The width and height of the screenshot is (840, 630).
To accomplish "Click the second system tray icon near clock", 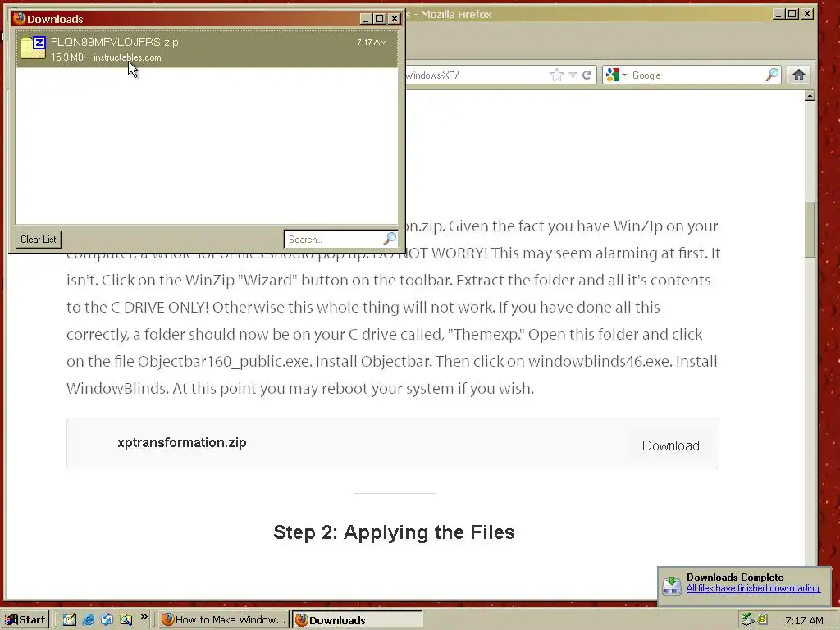I will click(762, 619).
